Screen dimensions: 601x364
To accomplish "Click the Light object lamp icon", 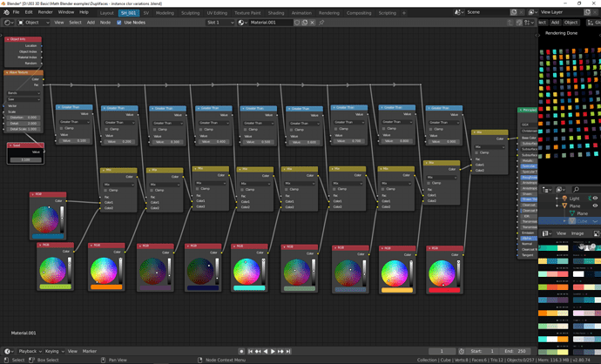I will point(564,198).
